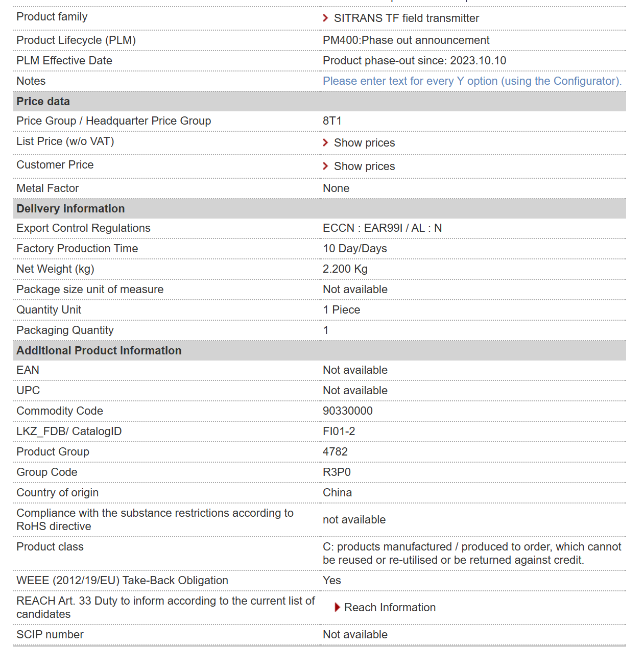Show prices for Customer Price

(x=364, y=166)
